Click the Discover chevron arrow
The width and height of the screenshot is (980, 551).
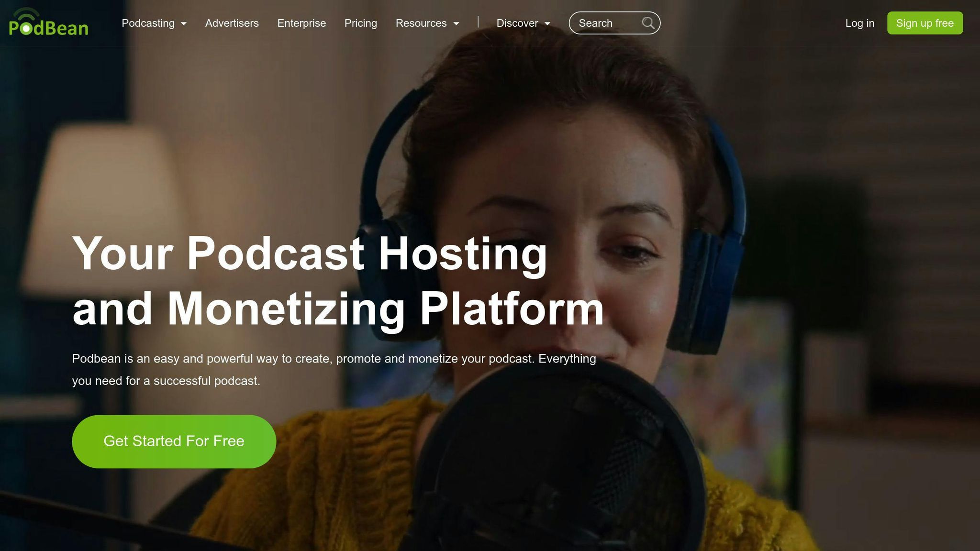pyautogui.click(x=548, y=23)
